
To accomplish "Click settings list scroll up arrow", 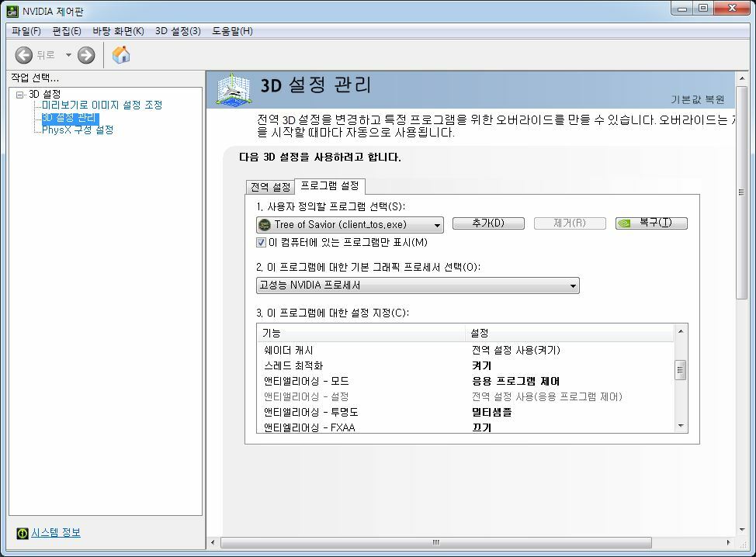I will pyautogui.click(x=681, y=331).
